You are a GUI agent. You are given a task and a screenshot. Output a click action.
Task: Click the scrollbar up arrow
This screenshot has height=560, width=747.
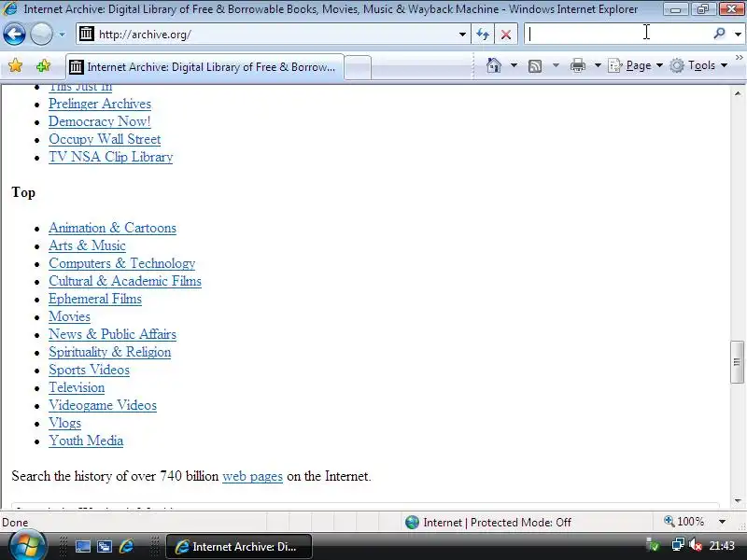(738, 93)
